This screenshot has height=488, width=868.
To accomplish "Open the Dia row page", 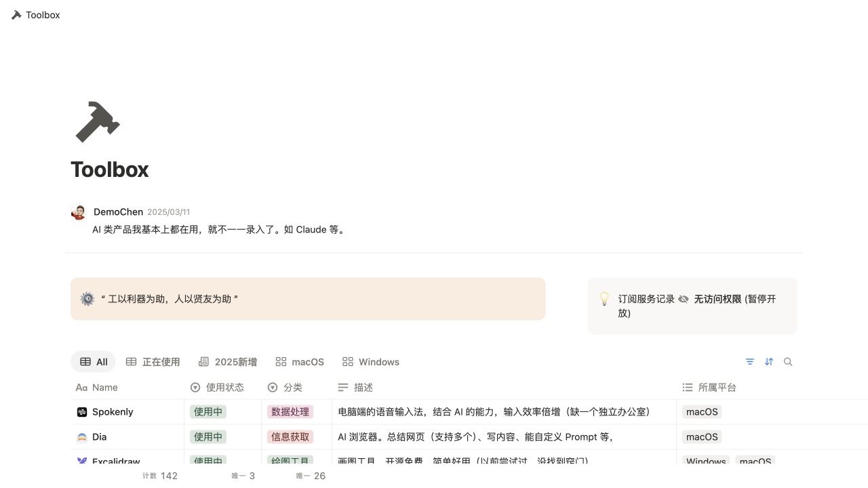I will point(100,437).
